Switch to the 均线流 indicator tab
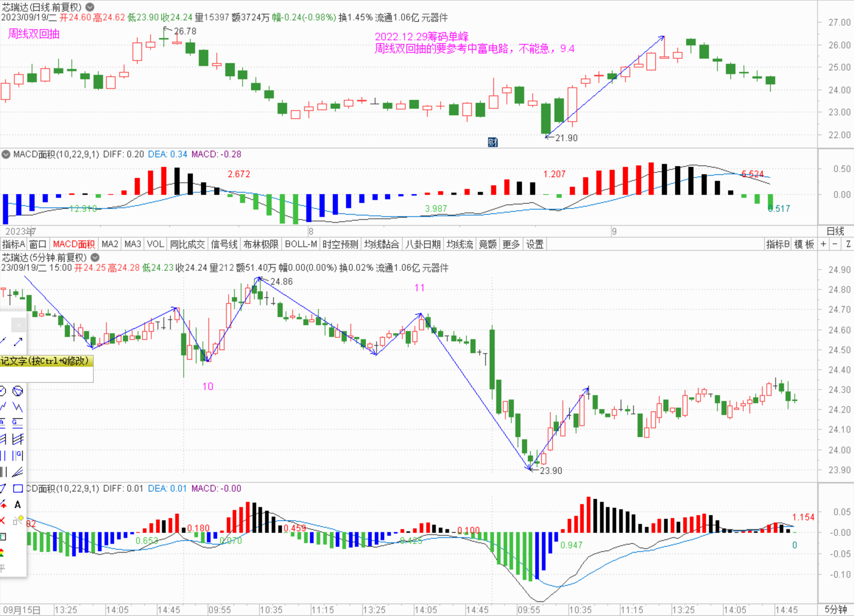854x616 pixels. [460, 244]
